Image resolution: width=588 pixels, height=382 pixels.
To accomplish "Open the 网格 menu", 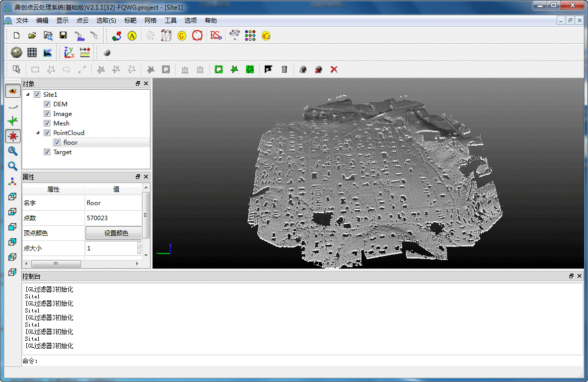I will (150, 21).
